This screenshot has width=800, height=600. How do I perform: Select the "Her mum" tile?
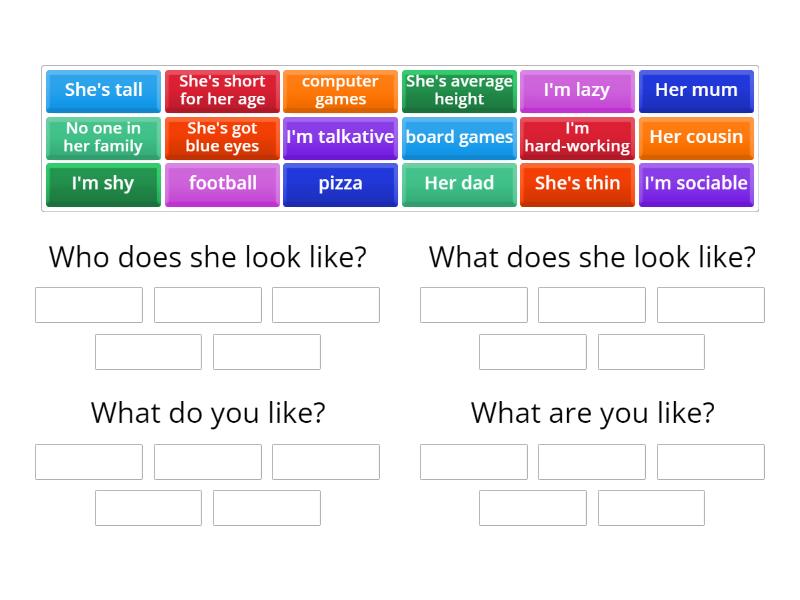coord(696,90)
